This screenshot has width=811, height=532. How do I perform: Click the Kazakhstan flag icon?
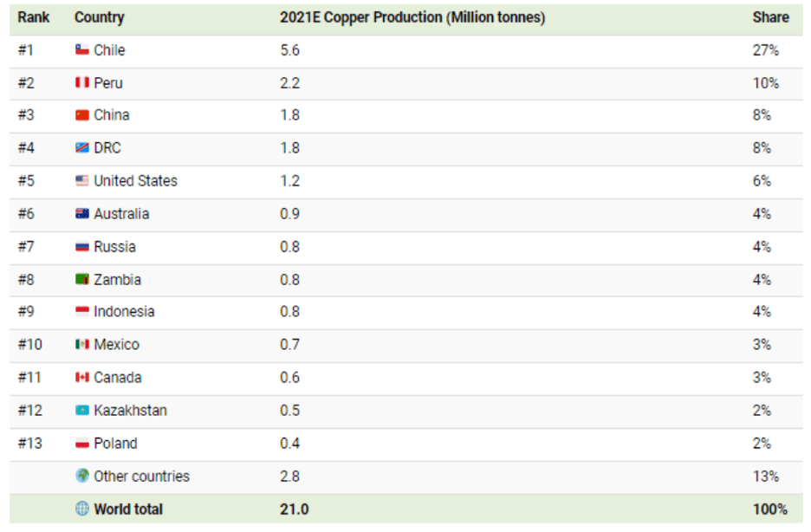click(81, 410)
